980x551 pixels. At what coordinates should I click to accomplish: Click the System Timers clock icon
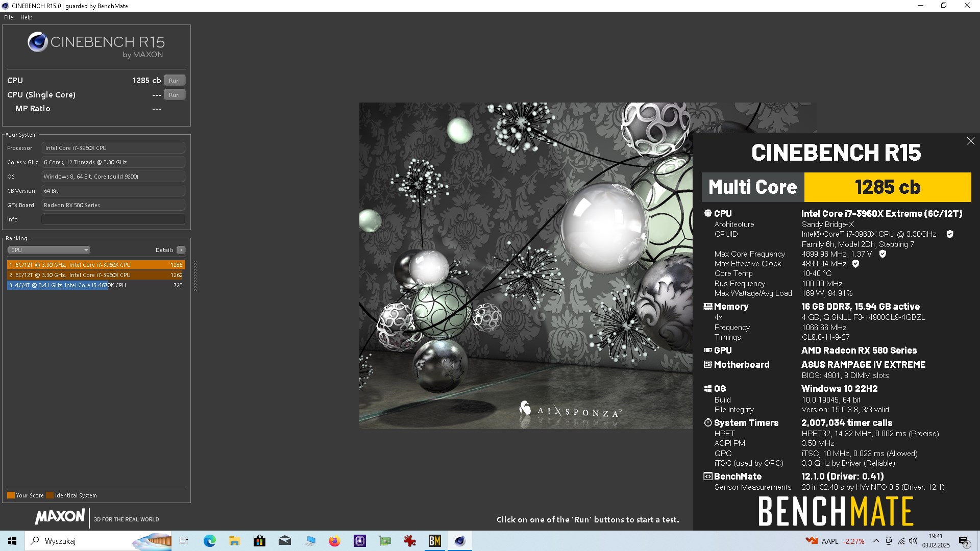tap(708, 422)
